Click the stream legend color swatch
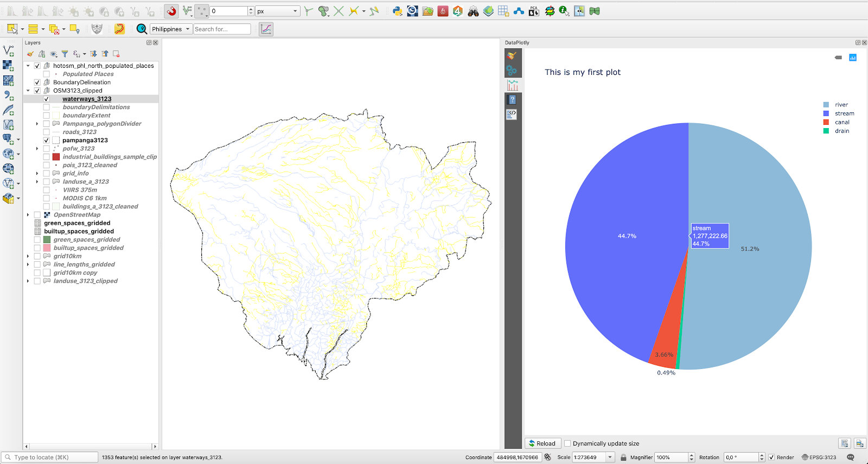The image size is (868, 464). pos(826,113)
